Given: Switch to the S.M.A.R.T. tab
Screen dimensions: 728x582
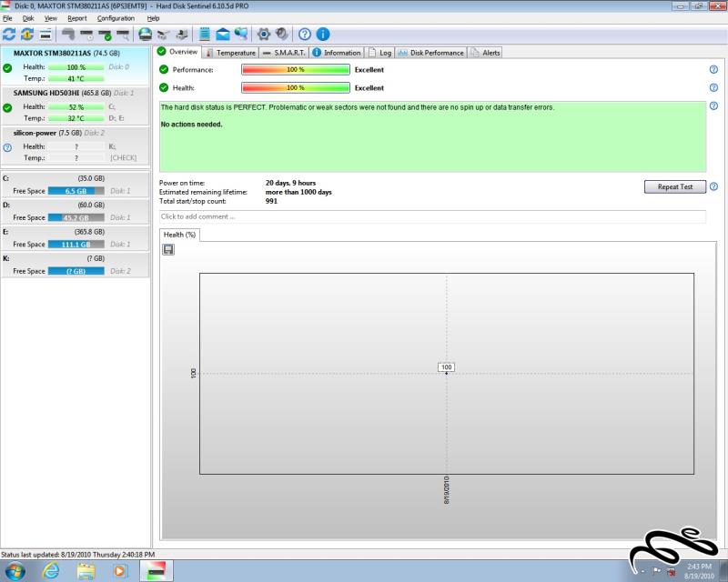Looking at the screenshot, I should (285, 53).
